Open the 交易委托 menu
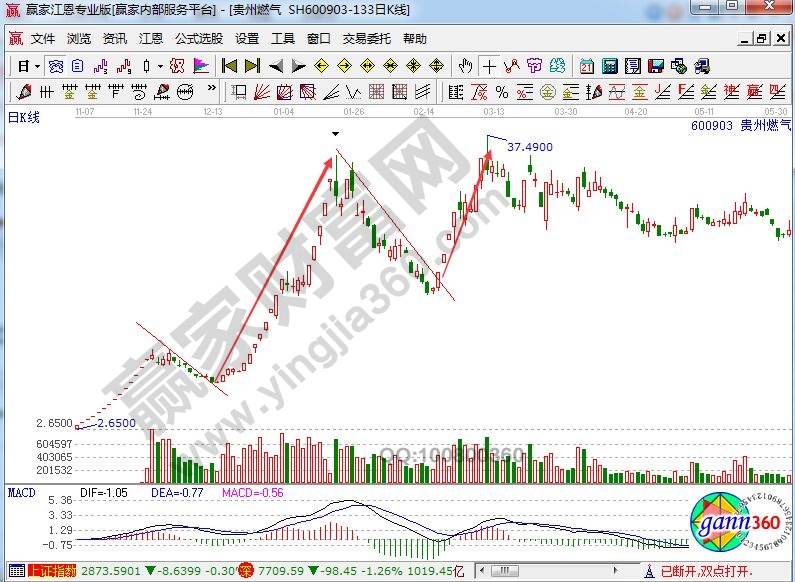 (366, 39)
